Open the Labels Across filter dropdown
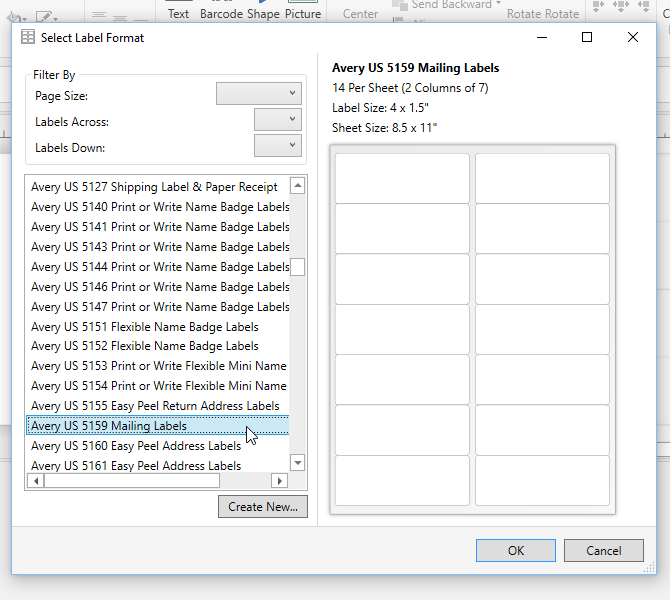This screenshot has width=670, height=600. click(278, 120)
